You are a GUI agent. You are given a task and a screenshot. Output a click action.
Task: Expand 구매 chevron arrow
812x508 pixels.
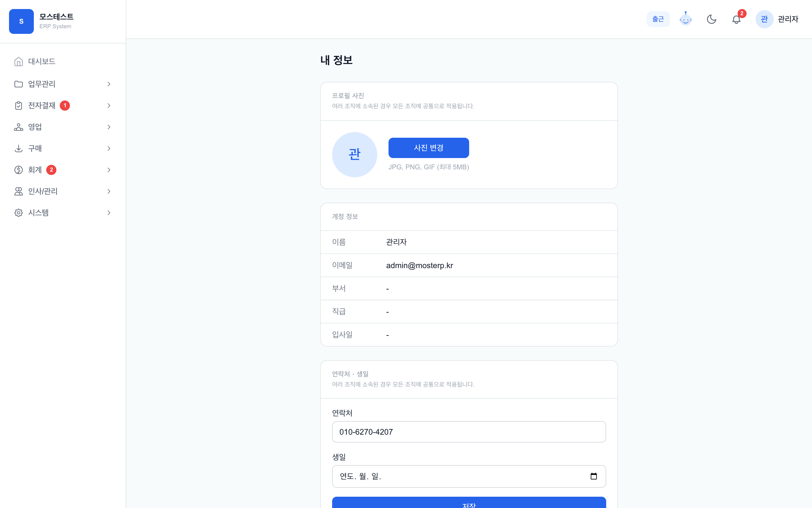[109, 148]
